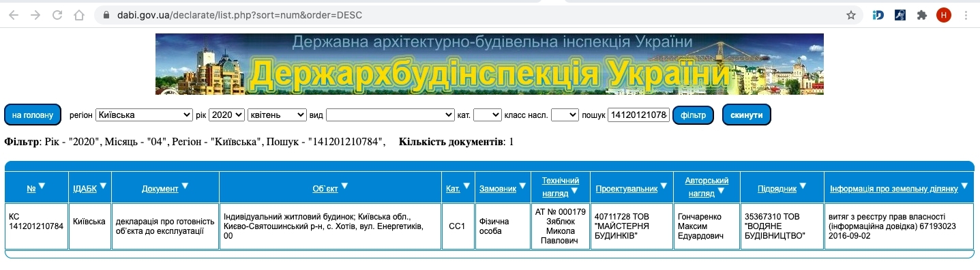The height and width of the screenshot is (270, 980).
Task: Sort arrow next to Підрядник column
Action: pos(803,185)
